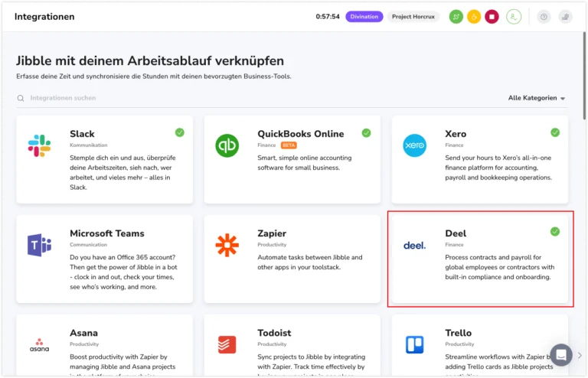
Task: Click the yellow break button in header
Action: [x=474, y=17]
